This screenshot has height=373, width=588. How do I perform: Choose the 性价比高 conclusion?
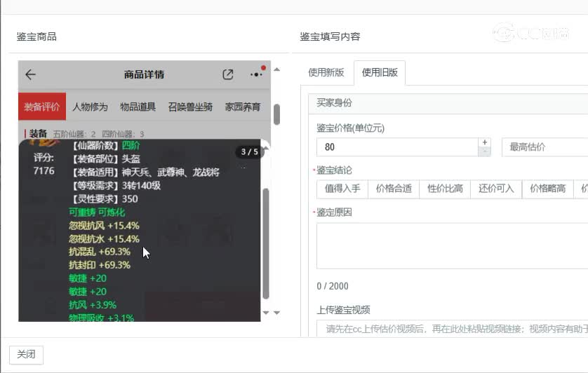[445, 189]
